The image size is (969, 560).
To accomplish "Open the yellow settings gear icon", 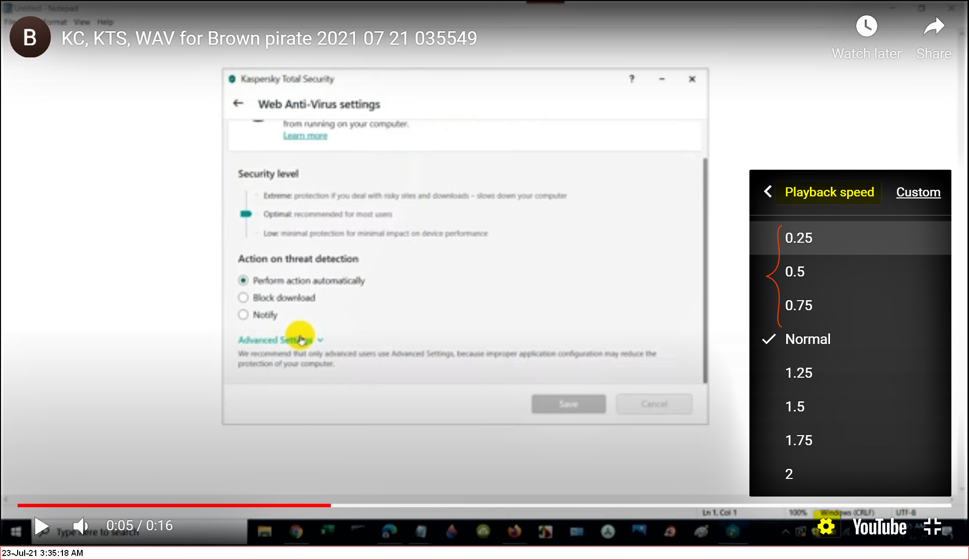I will pyautogui.click(x=826, y=527).
